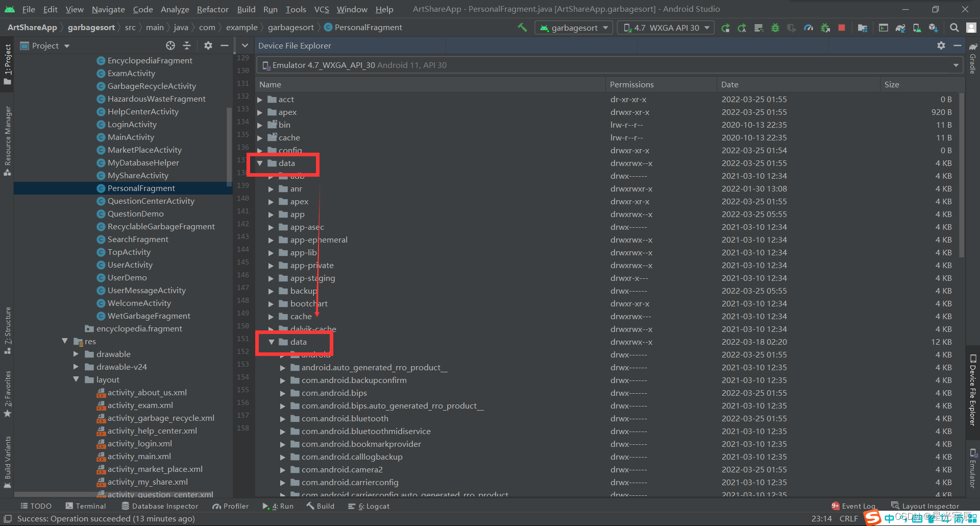The height and width of the screenshot is (526, 980).
Task: Toggle the 2: Favorites side tab
Action: tap(7, 393)
